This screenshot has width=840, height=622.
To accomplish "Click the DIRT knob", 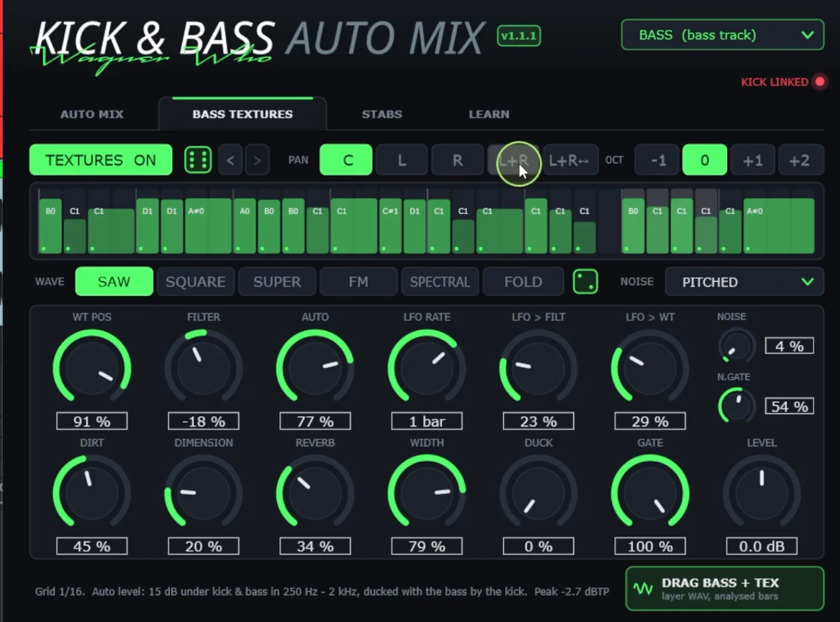I will point(92,492).
